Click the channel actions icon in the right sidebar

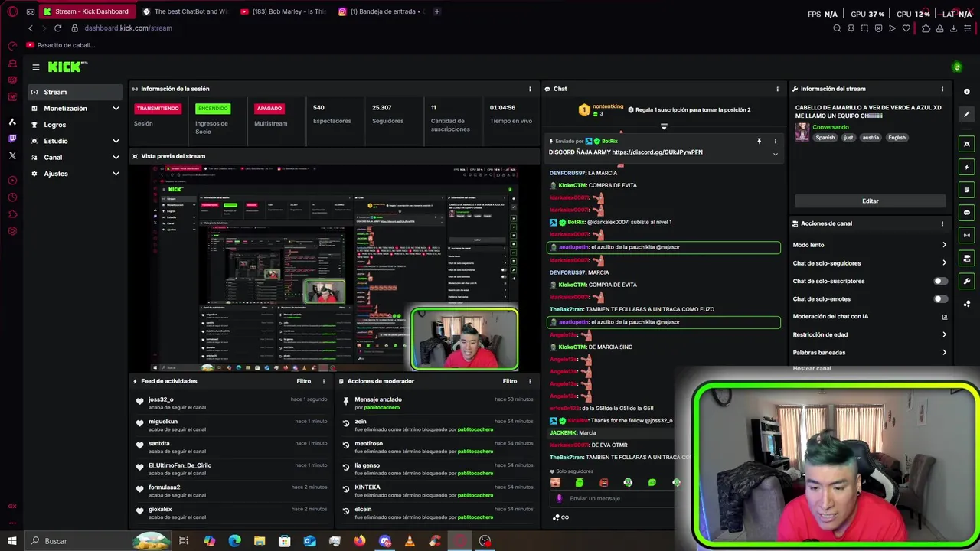(x=967, y=258)
